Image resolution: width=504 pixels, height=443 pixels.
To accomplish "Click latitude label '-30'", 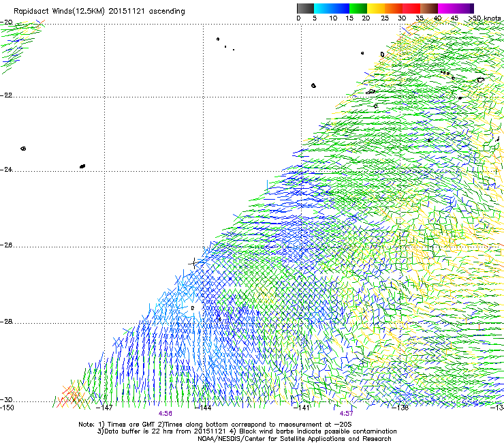I will point(6,400).
